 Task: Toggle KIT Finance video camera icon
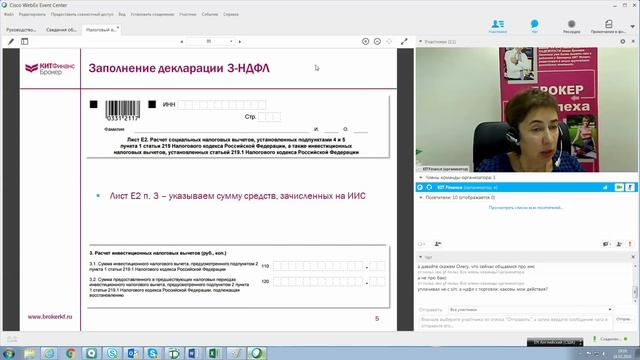point(619,187)
